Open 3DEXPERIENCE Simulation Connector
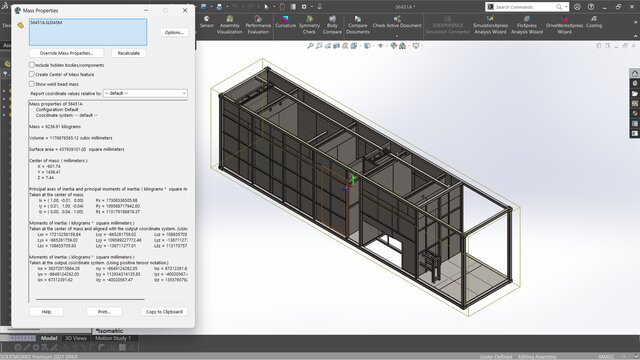This screenshot has height=360, width=640. [x=448, y=25]
